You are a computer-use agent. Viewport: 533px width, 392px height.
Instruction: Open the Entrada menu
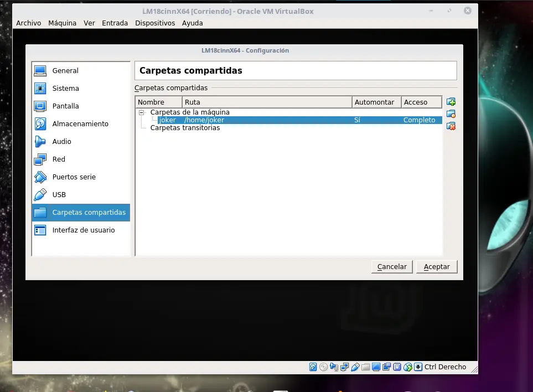point(115,23)
